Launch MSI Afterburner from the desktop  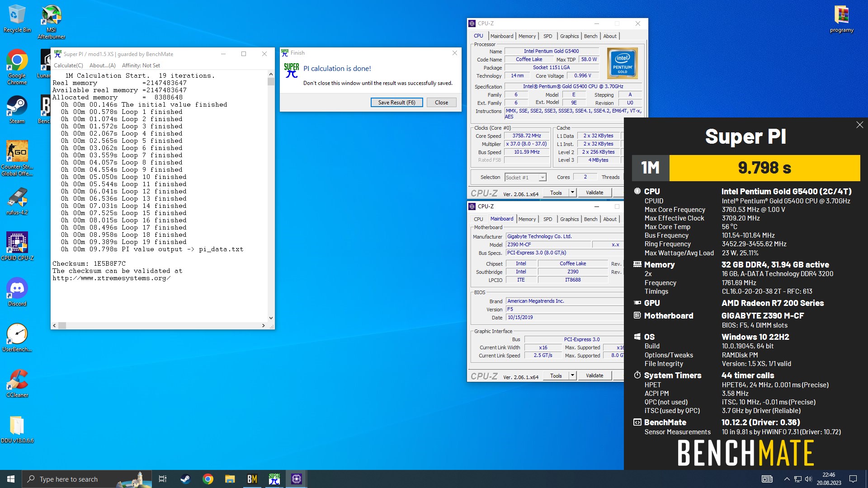point(51,22)
